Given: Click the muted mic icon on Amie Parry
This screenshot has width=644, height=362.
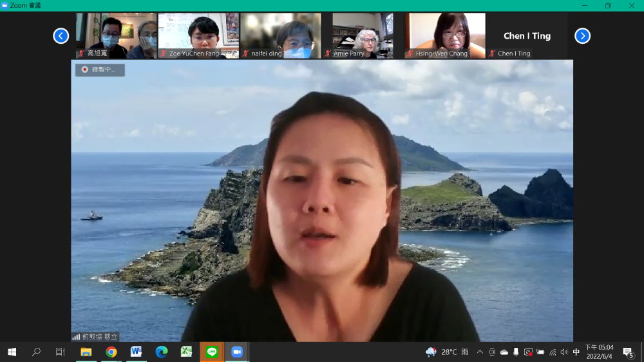Looking at the screenshot, I should tap(328, 53).
